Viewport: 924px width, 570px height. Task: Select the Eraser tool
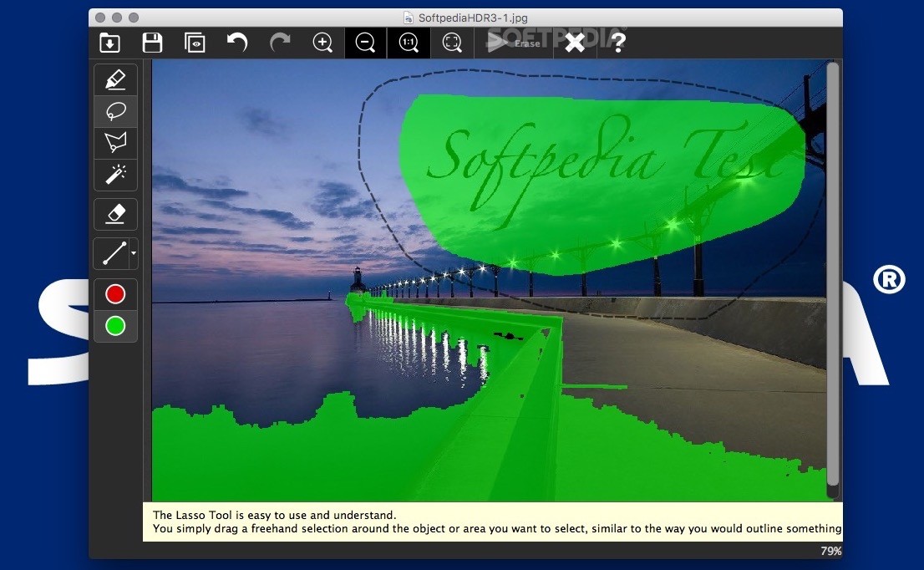pos(115,214)
